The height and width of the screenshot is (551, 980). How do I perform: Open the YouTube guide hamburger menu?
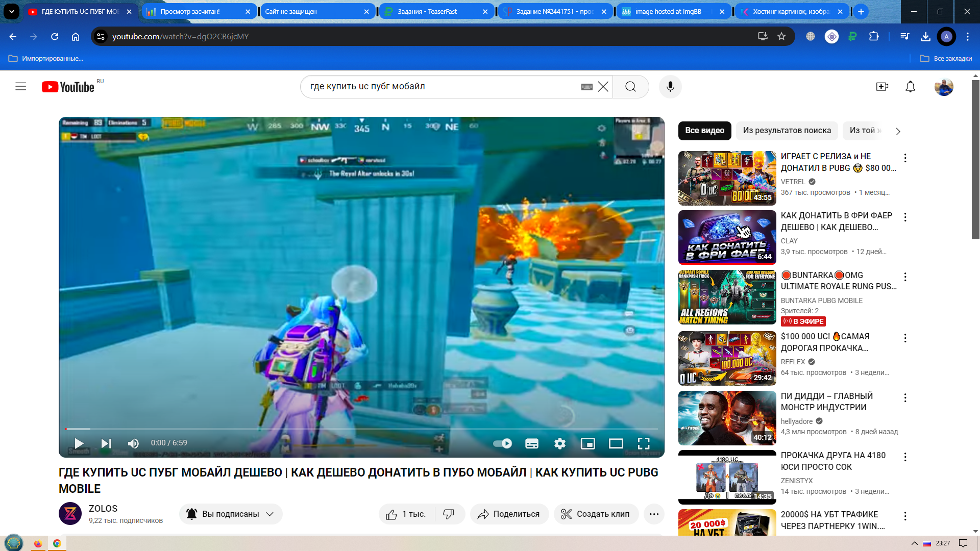[20, 87]
